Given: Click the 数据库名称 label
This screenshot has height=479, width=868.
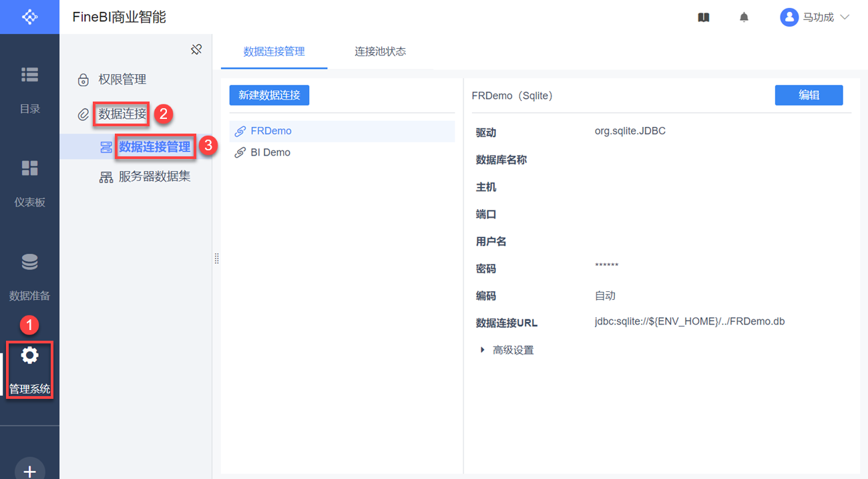Looking at the screenshot, I should 501,160.
